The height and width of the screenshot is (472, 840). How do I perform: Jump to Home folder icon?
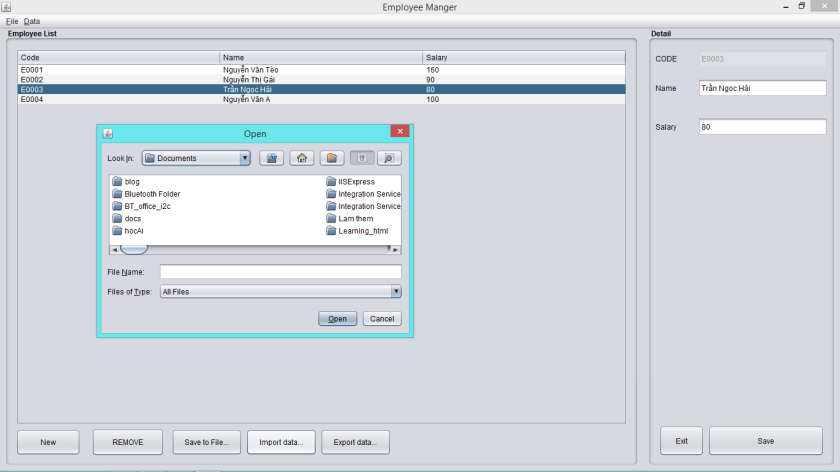[x=302, y=158]
